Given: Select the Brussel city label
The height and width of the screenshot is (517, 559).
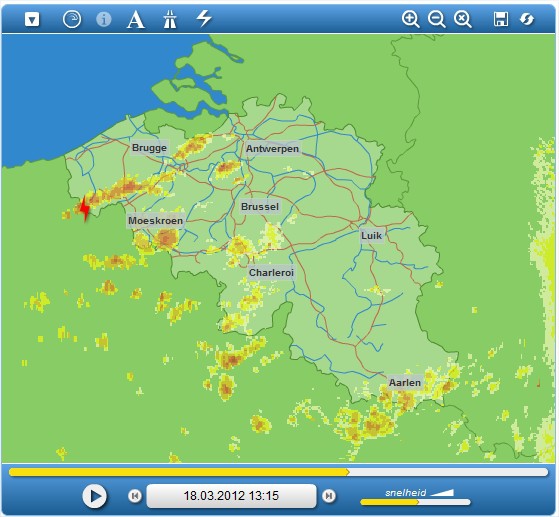Looking at the screenshot, I should (260, 207).
